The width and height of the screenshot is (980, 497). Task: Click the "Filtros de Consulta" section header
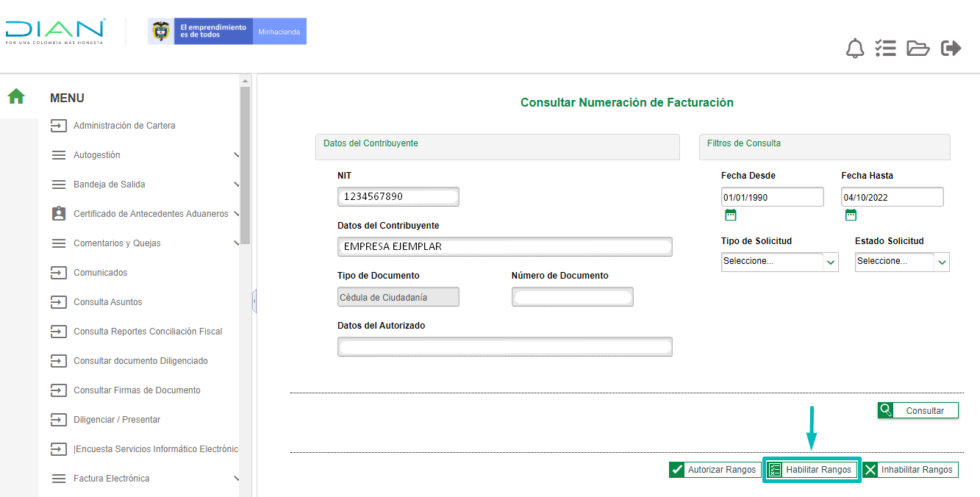coord(824,147)
